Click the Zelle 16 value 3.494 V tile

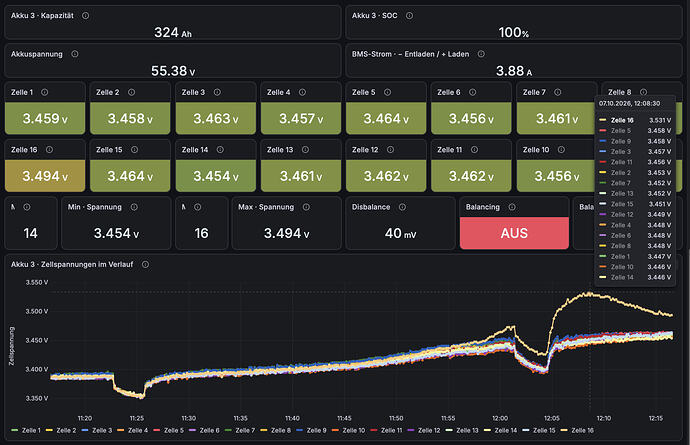pos(45,176)
